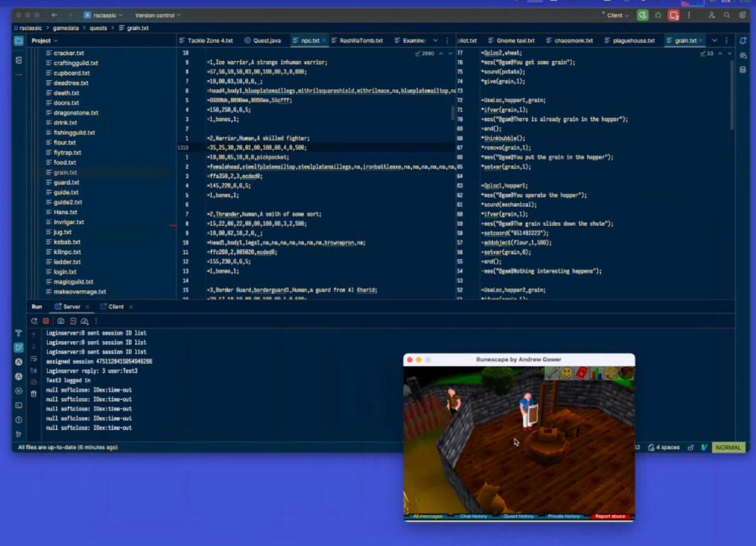Toggle the NORMAL Vim mode indicator
Viewport: 756px width, 546px height.
[x=728, y=448]
